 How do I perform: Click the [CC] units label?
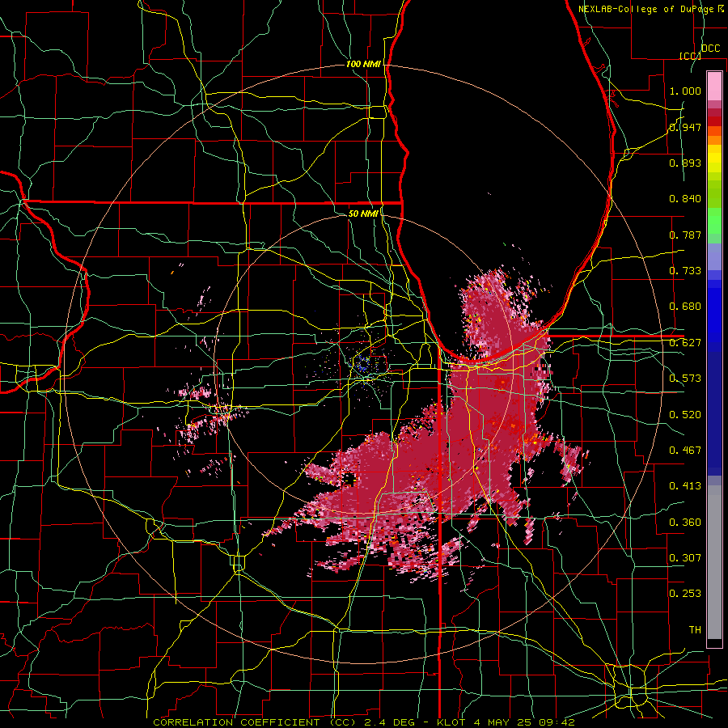690,56
